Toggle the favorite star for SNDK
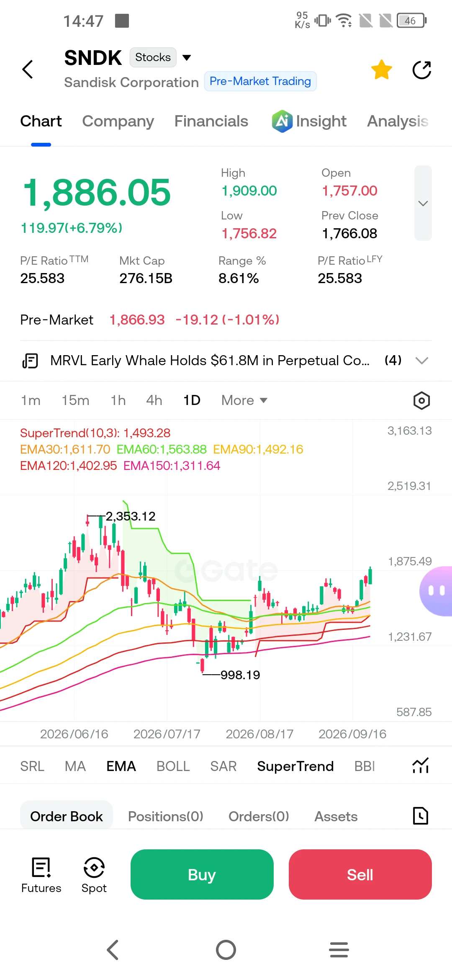 (x=382, y=70)
